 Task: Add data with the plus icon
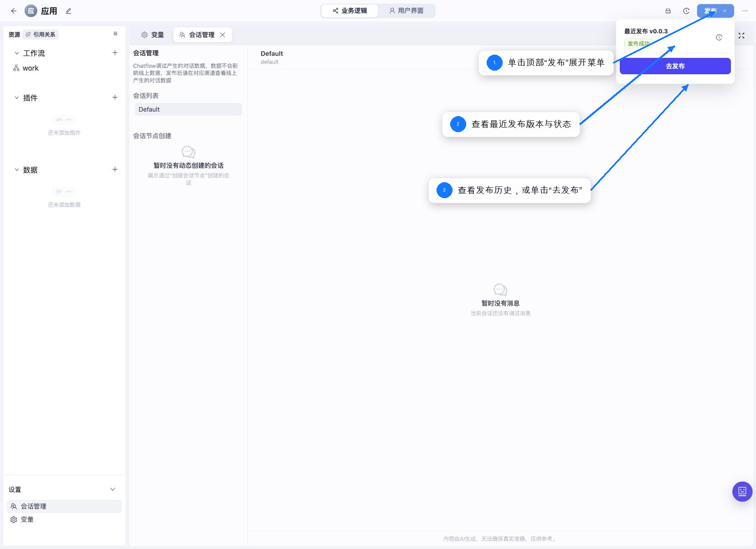(x=115, y=169)
